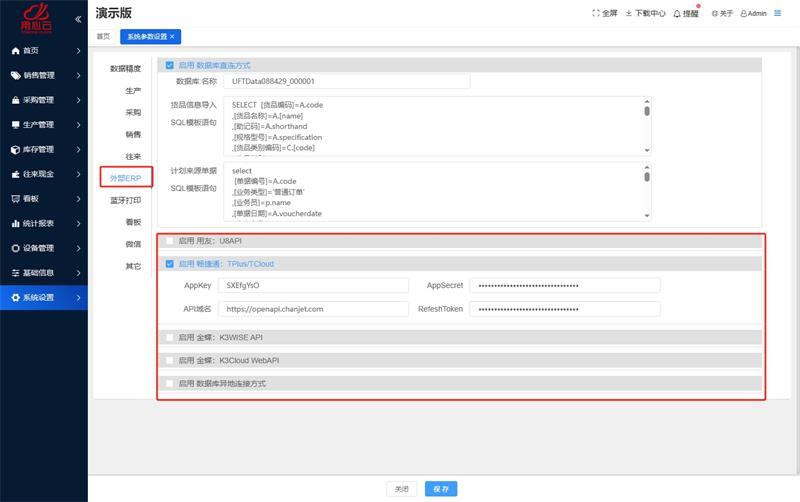Click the blue 保存 button
Image resolution: width=800 pixels, height=502 pixels.
pyautogui.click(x=442, y=489)
